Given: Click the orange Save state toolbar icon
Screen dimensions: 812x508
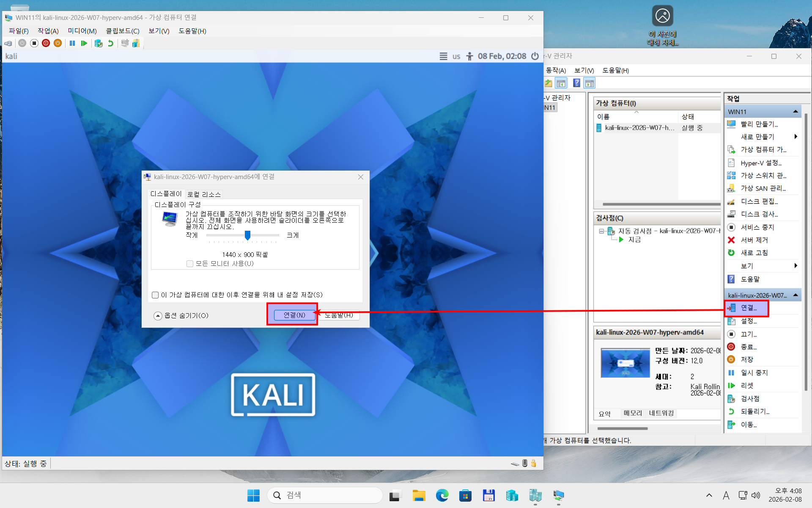Looking at the screenshot, I should [58, 43].
